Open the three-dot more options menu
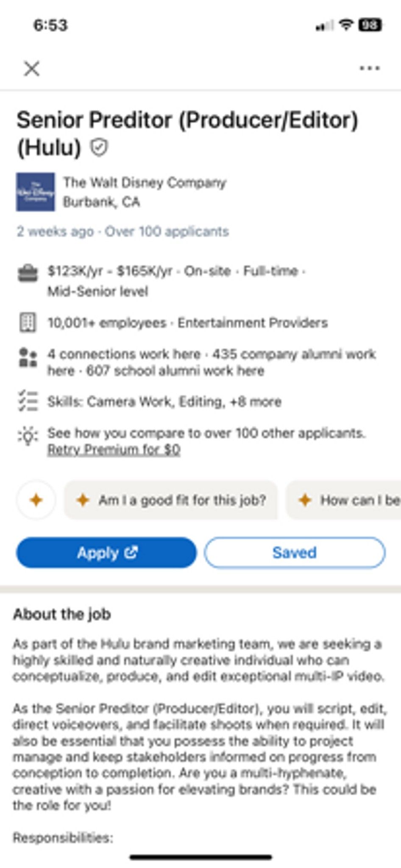Image resolution: width=401 pixels, height=868 pixels. pos(369,68)
